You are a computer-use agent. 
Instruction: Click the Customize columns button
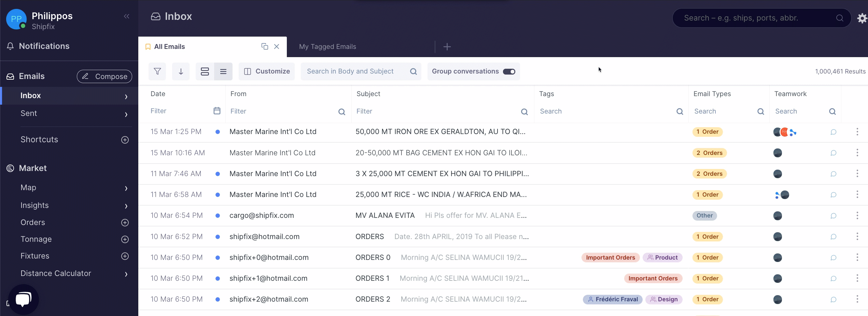(x=267, y=71)
